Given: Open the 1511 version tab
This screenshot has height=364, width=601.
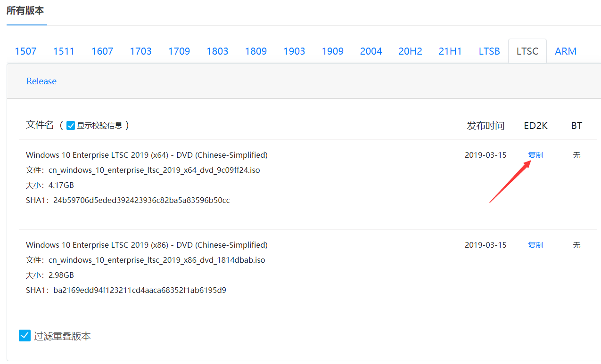Looking at the screenshot, I should tap(64, 51).
